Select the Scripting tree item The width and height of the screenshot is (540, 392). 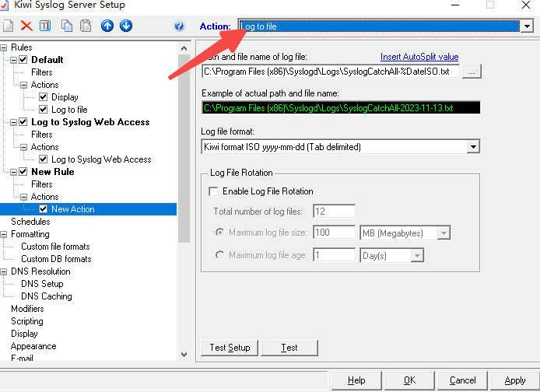coord(27,321)
